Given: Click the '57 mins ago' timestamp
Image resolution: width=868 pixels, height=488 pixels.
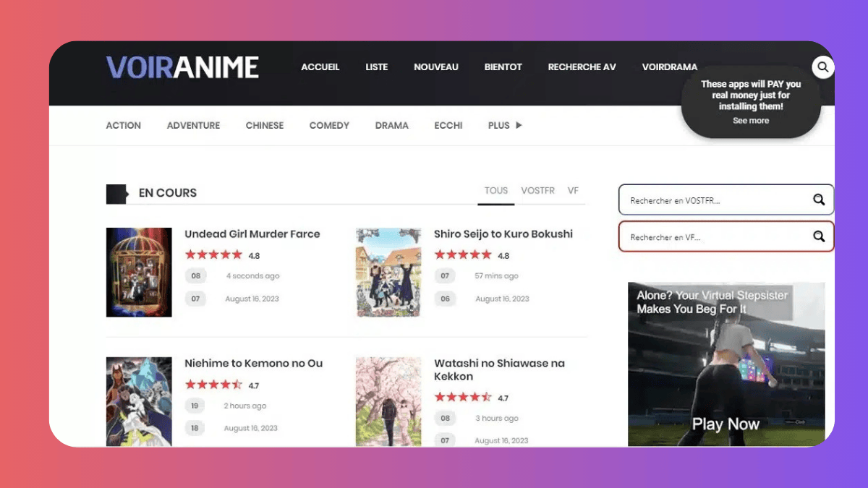Looking at the screenshot, I should click(496, 276).
